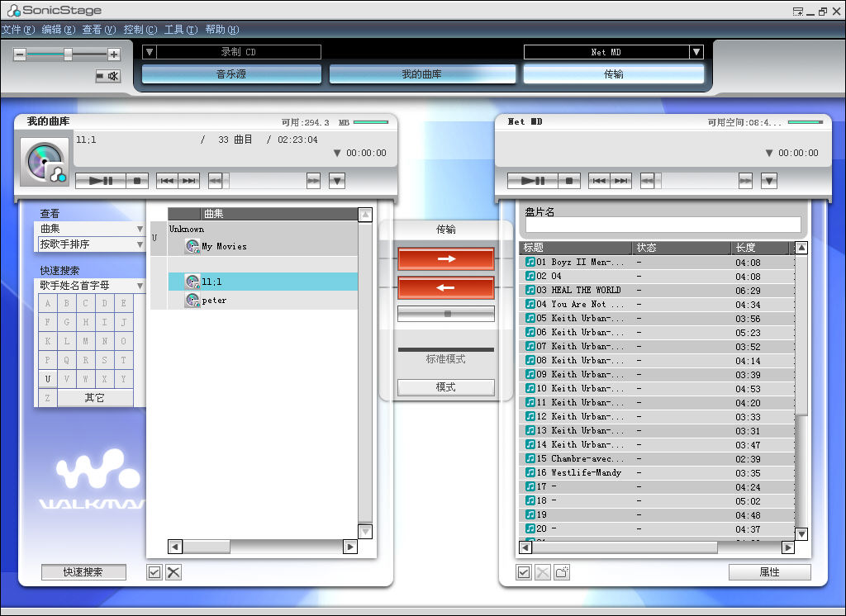Stop playback in the Net MD player

point(569,181)
